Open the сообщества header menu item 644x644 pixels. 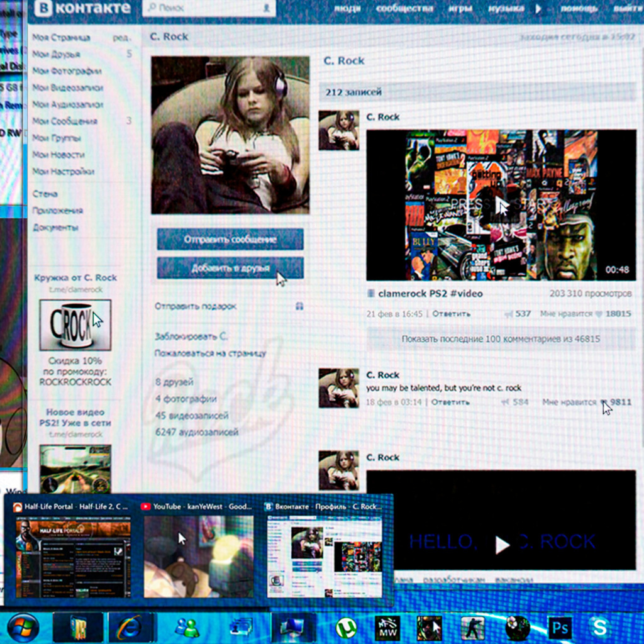click(x=404, y=8)
